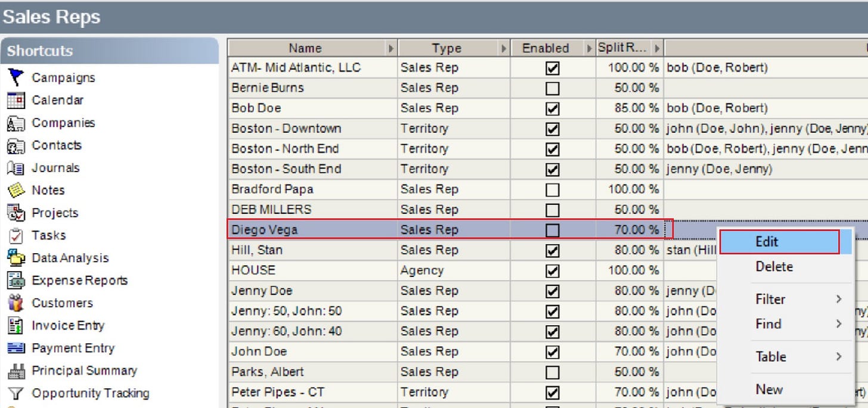Uncheck Enabled for ATM- Mid Atlantic, LLC
This screenshot has height=408, width=868.
(553, 68)
